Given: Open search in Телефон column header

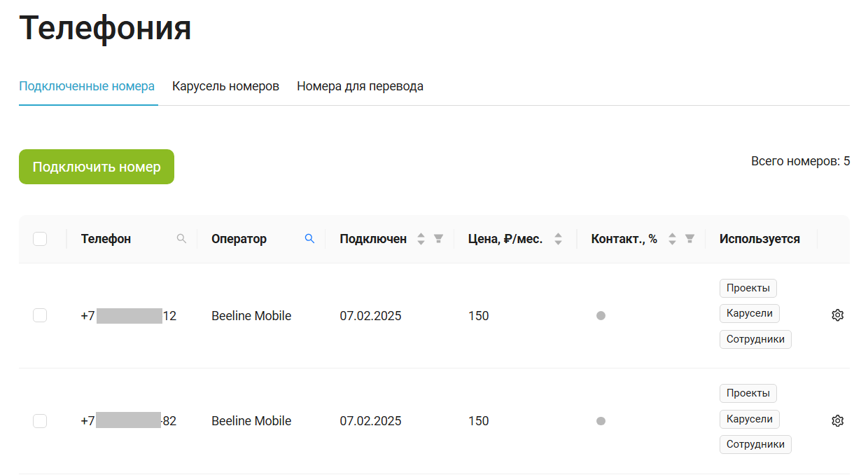Looking at the screenshot, I should tap(181, 239).
